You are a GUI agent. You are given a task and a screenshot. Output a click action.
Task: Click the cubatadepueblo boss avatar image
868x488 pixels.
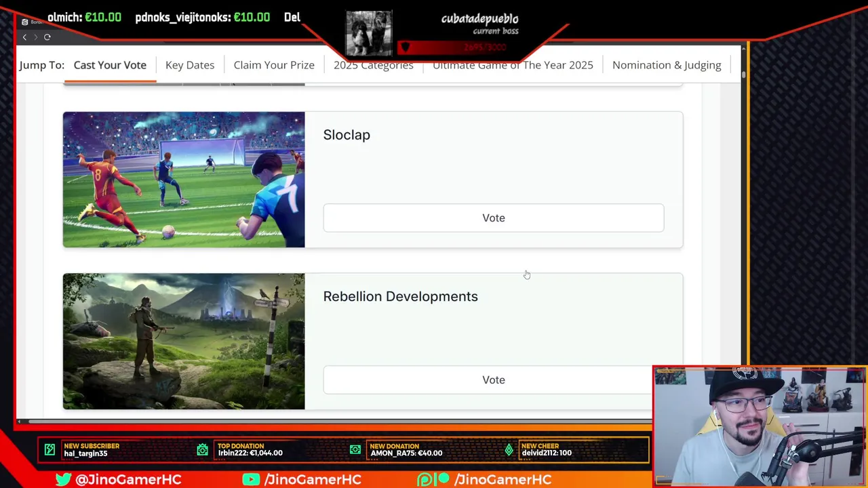(369, 33)
